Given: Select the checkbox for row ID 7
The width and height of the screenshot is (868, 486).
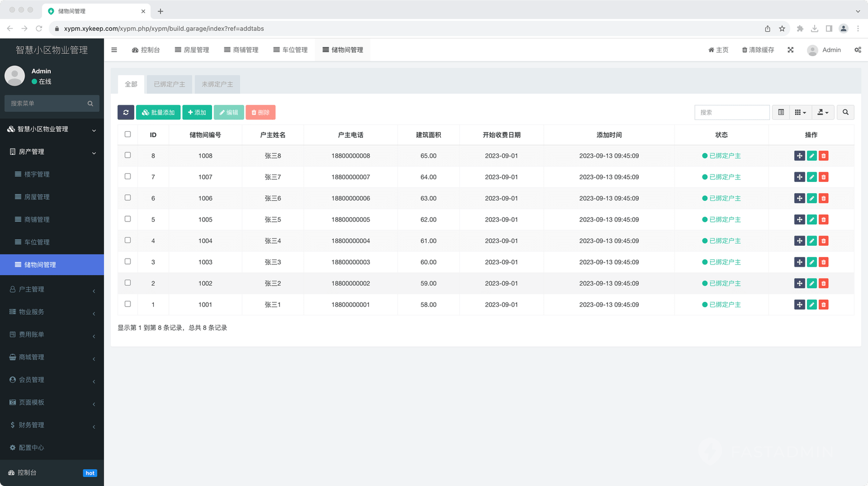Looking at the screenshot, I should tap(128, 177).
